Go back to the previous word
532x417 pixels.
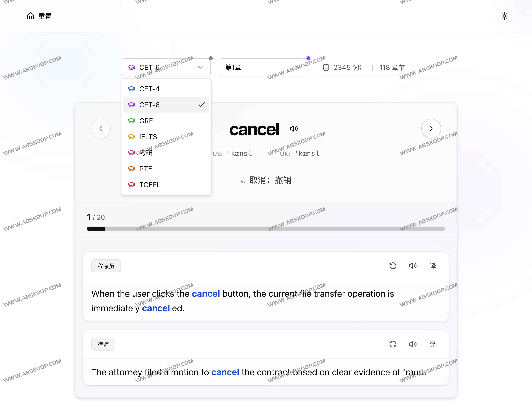[101, 129]
